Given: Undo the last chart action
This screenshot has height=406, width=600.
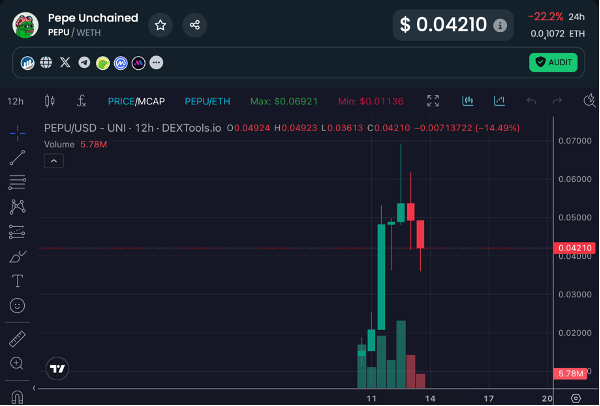Looking at the screenshot, I should (531, 101).
